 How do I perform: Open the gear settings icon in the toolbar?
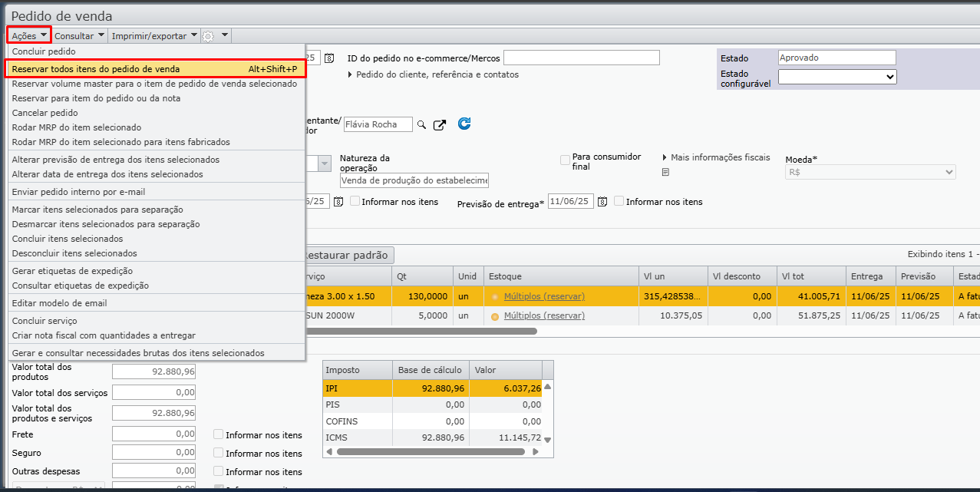tap(208, 35)
